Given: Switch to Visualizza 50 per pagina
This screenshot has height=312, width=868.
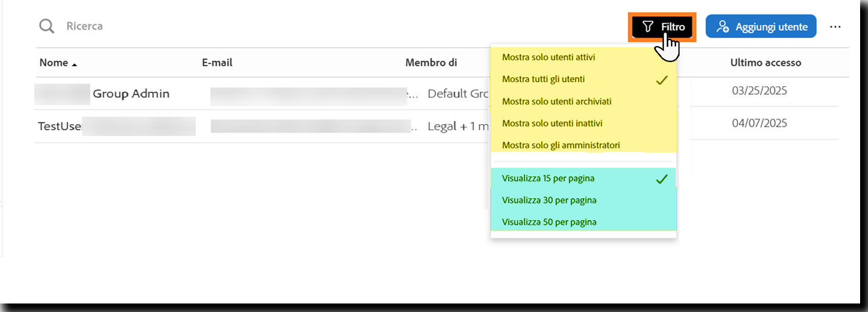Looking at the screenshot, I should [549, 222].
